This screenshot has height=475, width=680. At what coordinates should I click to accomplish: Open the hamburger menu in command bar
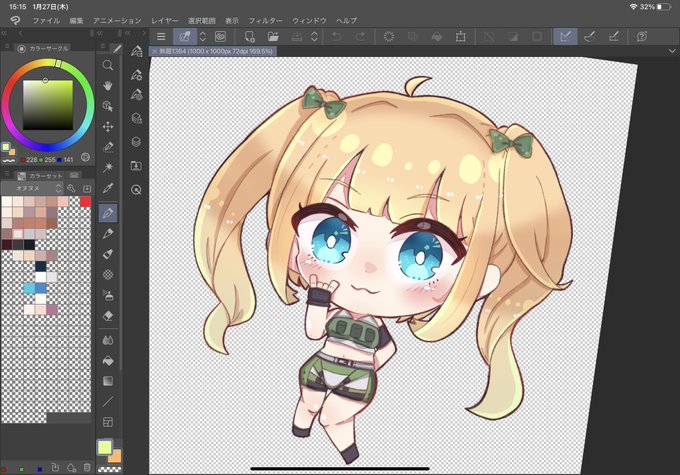pos(161,36)
